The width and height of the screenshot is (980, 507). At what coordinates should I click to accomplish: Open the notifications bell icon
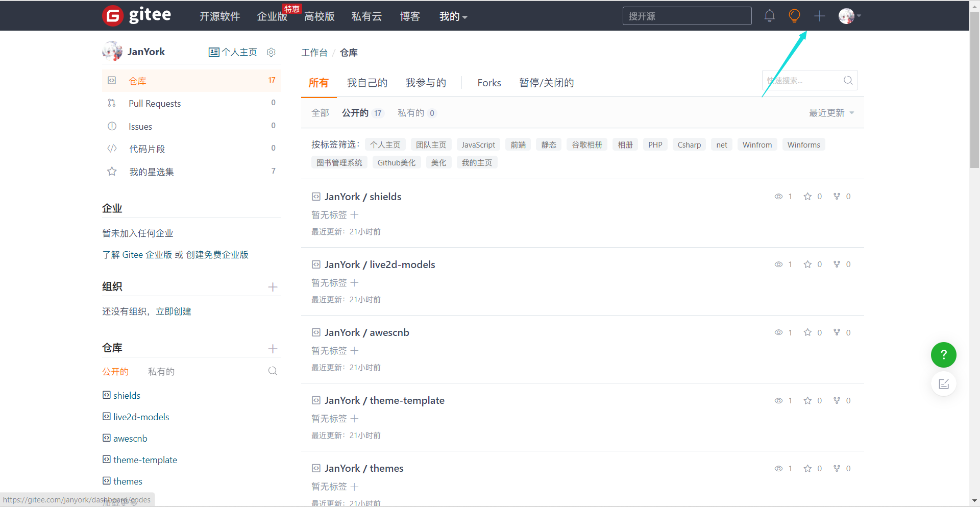click(x=770, y=16)
